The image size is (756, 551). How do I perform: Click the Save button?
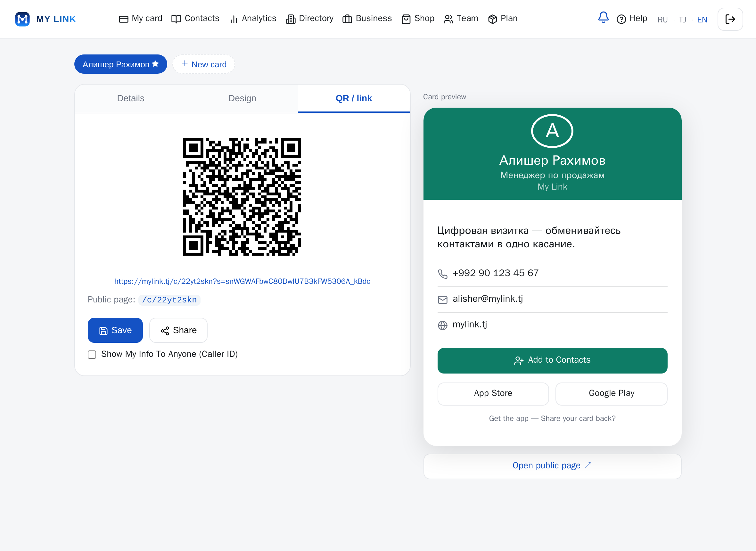coord(115,330)
